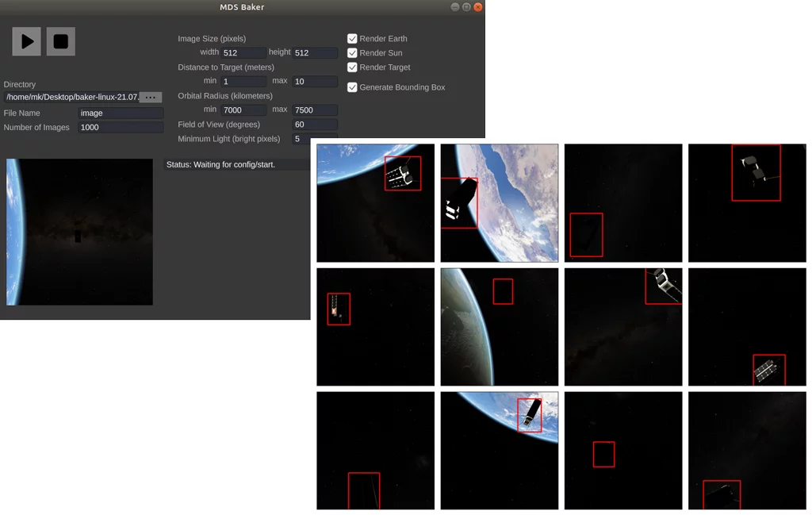
Task: Maximize the MDS Baker window
Action: pyautogui.click(x=466, y=7)
